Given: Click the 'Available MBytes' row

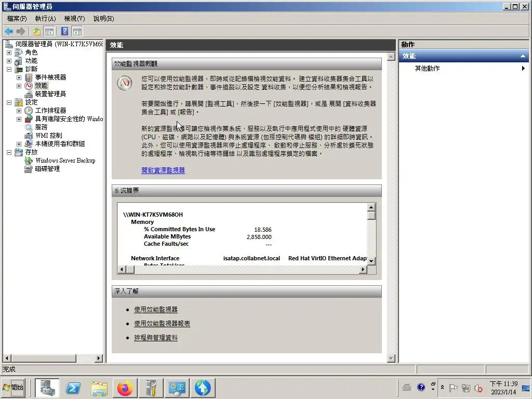Looking at the screenshot, I should (207, 237).
